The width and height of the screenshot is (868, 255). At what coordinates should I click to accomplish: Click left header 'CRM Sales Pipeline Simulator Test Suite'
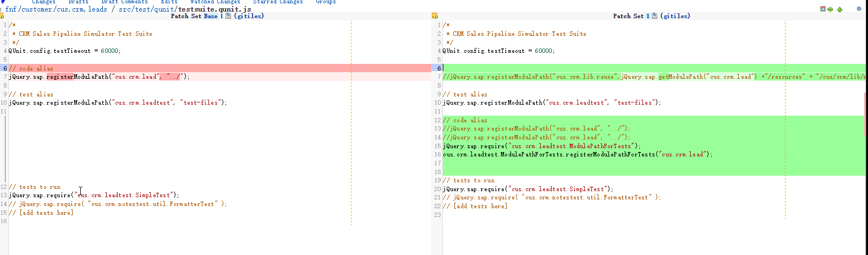click(83, 34)
